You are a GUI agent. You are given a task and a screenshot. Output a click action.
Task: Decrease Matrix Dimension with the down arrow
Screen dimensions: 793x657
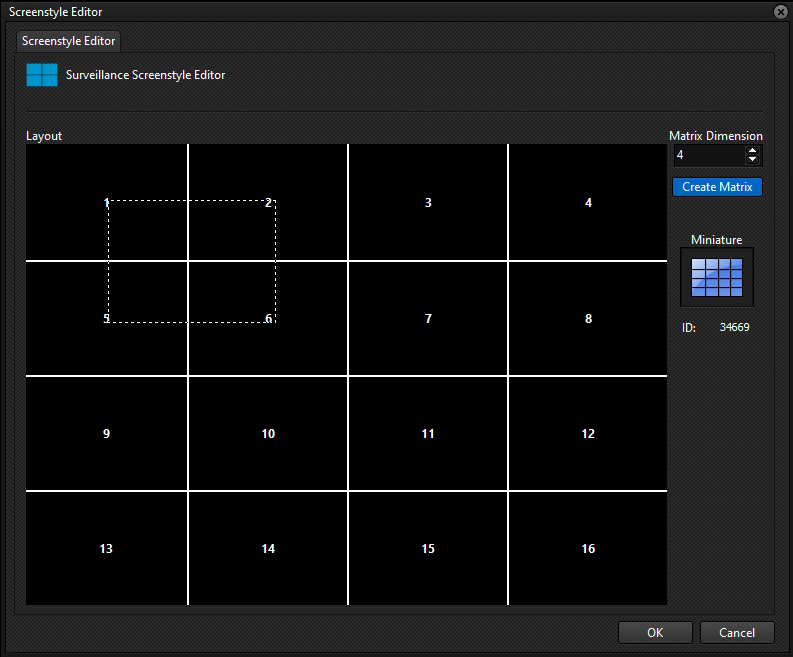[x=753, y=159]
